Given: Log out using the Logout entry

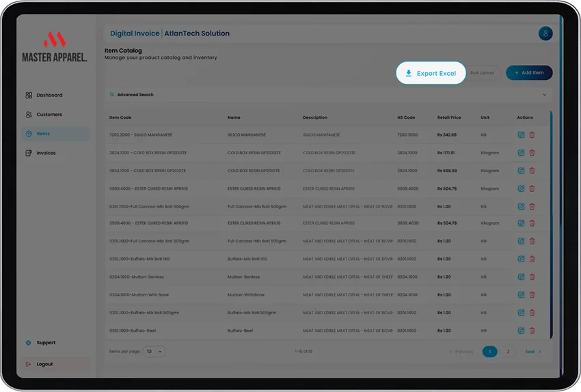Looking at the screenshot, I should tap(55, 364).
